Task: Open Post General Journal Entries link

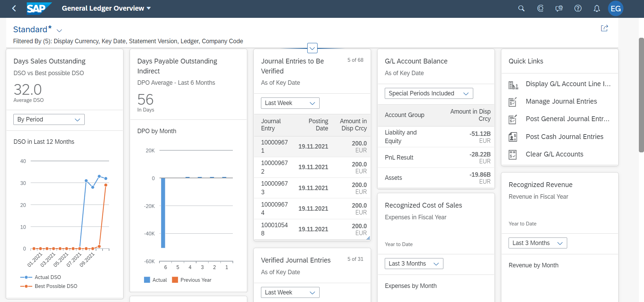Action: pos(568,119)
